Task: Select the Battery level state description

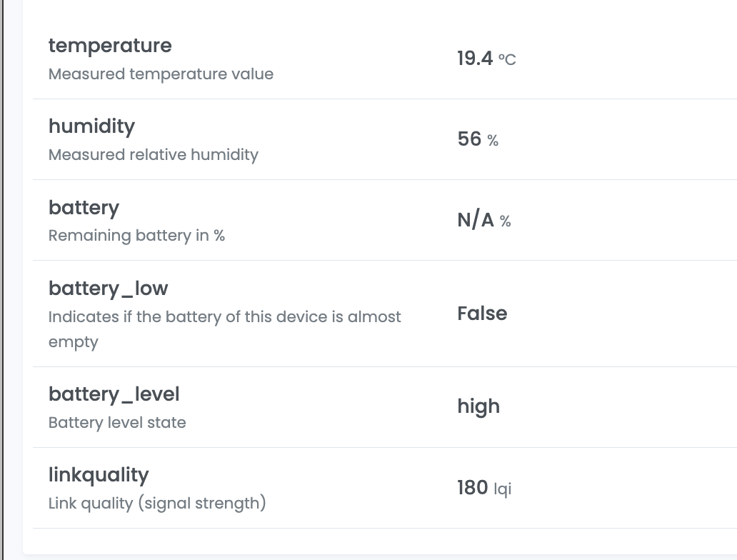Action: click(117, 422)
